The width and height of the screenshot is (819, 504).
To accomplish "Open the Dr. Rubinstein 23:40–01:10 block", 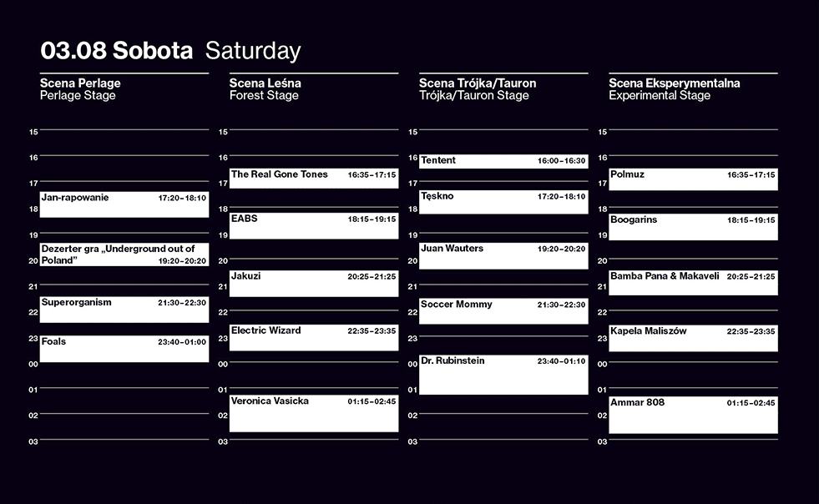I will [503, 375].
